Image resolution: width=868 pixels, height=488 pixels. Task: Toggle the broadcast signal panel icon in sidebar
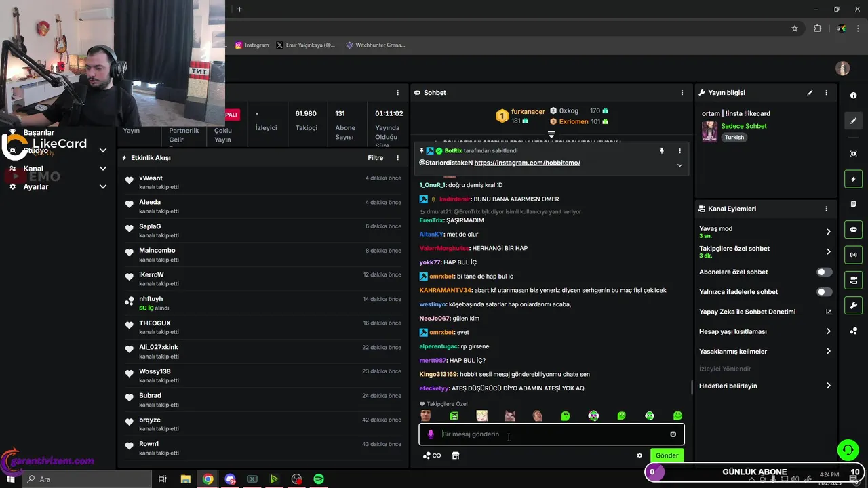pyautogui.click(x=853, y=255)
